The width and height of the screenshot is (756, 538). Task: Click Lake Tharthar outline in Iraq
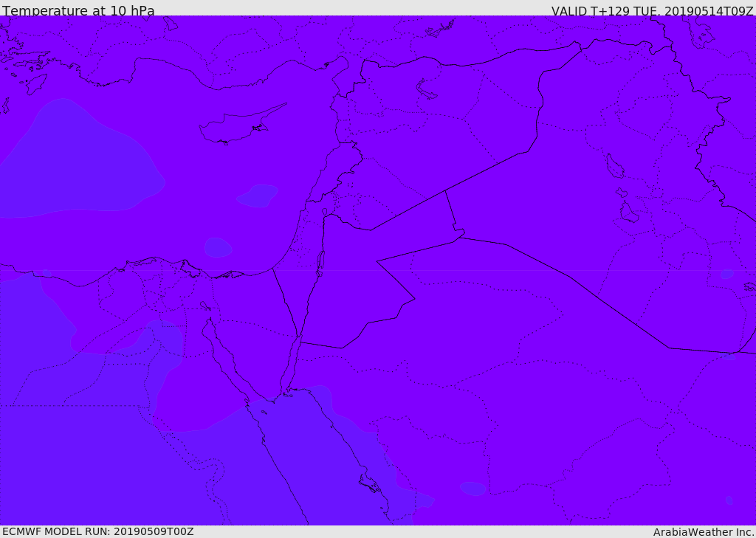(615, 166)
